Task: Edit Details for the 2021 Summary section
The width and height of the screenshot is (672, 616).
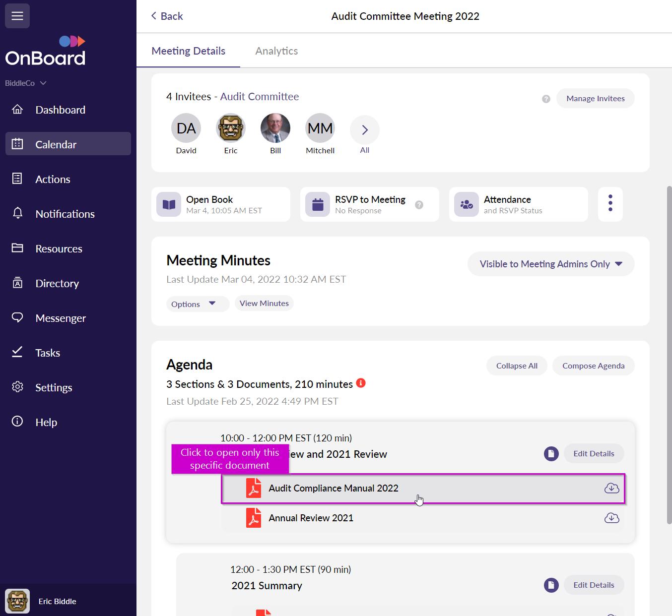Action: [594, 585]
